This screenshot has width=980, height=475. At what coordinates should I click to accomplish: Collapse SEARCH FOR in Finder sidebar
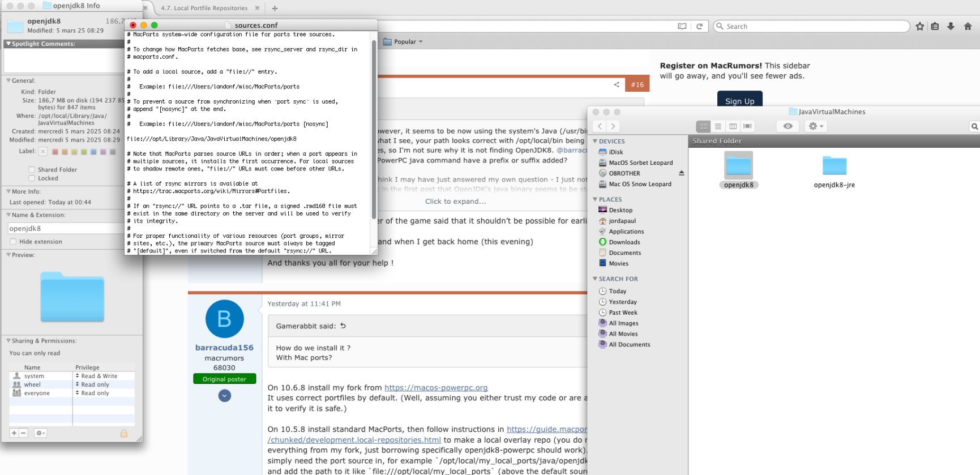[x=595, y=279]
